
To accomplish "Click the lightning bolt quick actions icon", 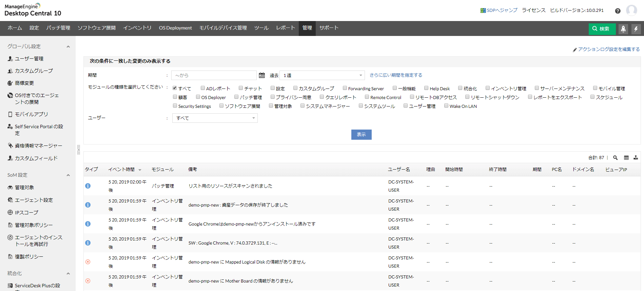I will [636, 29].
